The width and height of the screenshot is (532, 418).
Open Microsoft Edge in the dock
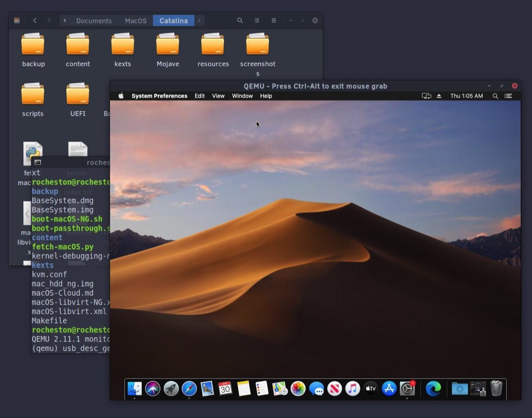[x=433, y=389]
